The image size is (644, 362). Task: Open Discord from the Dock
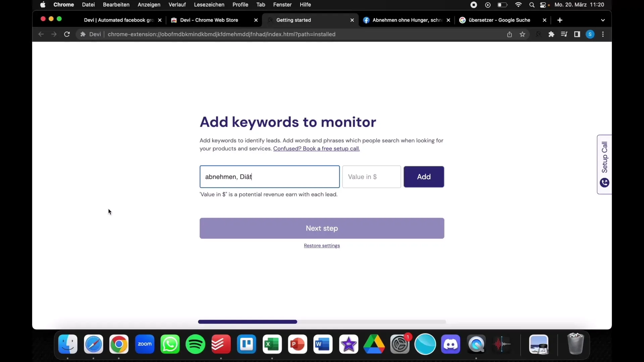point(450,344)
